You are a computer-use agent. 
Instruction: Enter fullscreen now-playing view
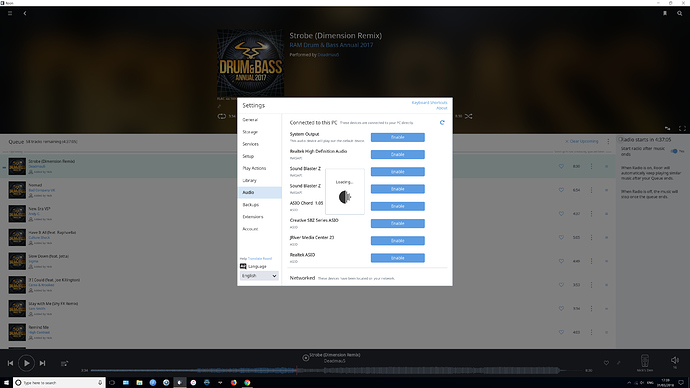(x=682, y=128)
